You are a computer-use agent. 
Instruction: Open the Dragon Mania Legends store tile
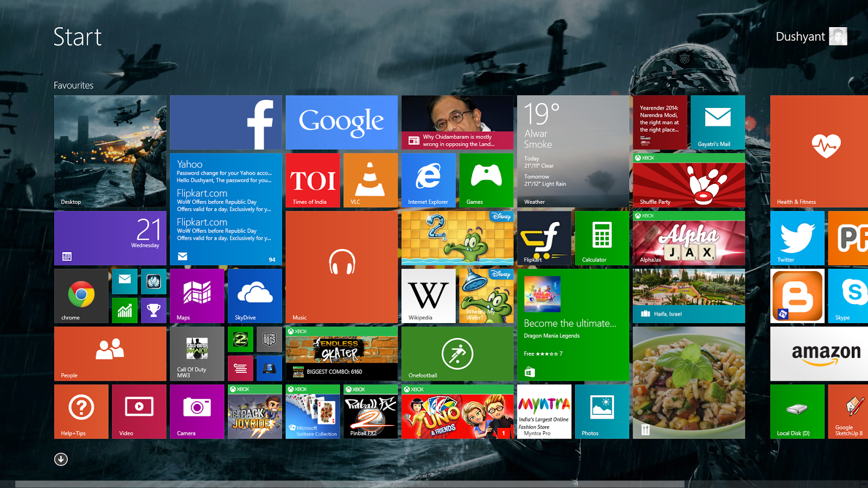[x=573, y=325]
